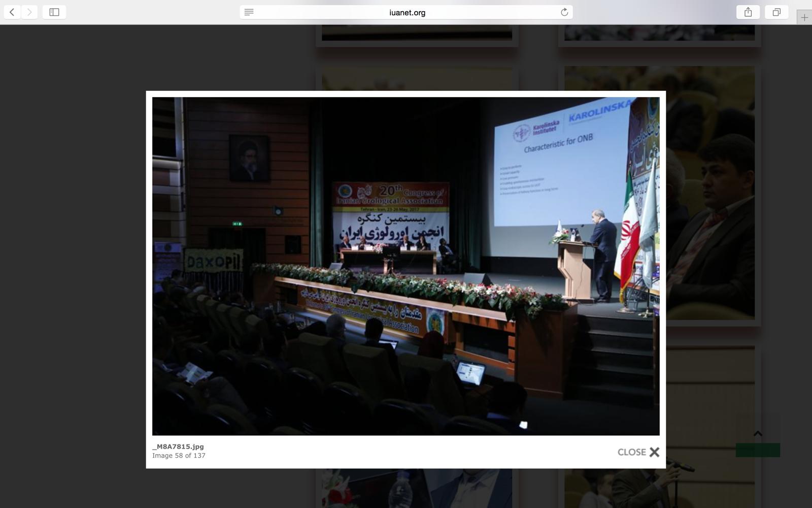The image size is (812, 508).
Task: Go forward with Safari's forward arrow
Action: tap(29, 12)
